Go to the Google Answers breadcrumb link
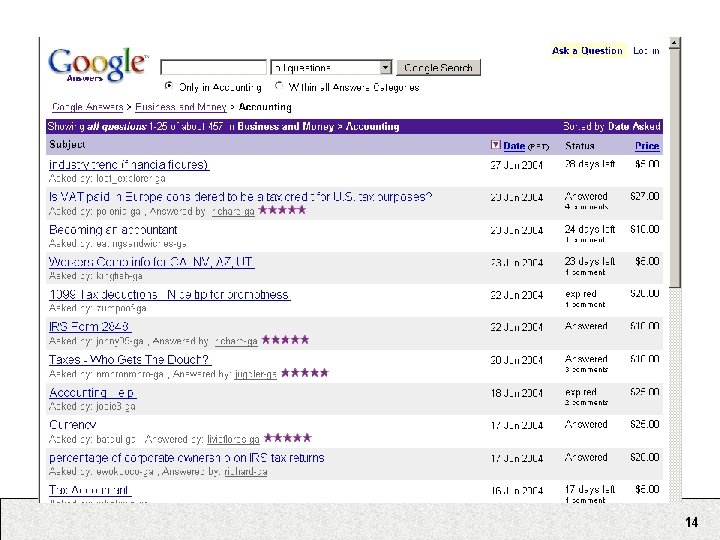 click(x=87, y=107)
